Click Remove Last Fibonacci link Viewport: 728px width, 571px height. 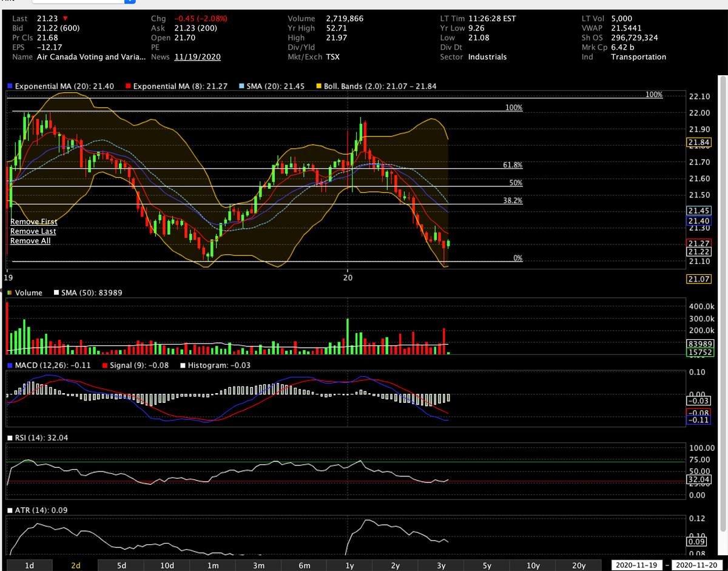33,231
